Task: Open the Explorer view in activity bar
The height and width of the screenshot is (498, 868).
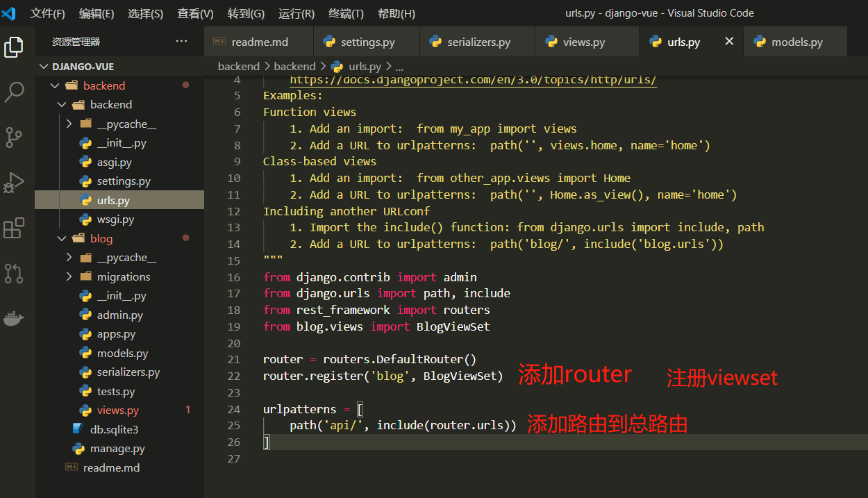Action: 15,47
